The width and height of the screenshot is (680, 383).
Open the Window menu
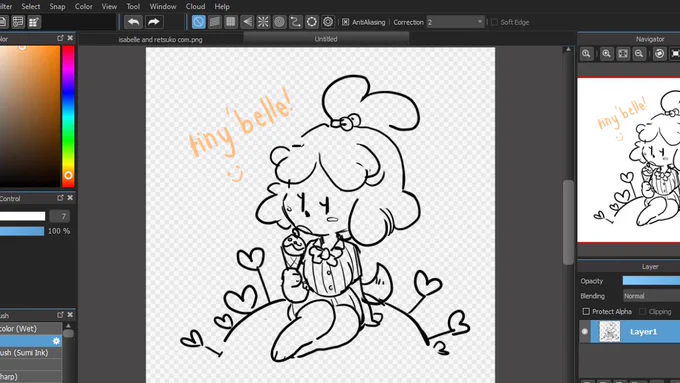click(x=163, y=7)
